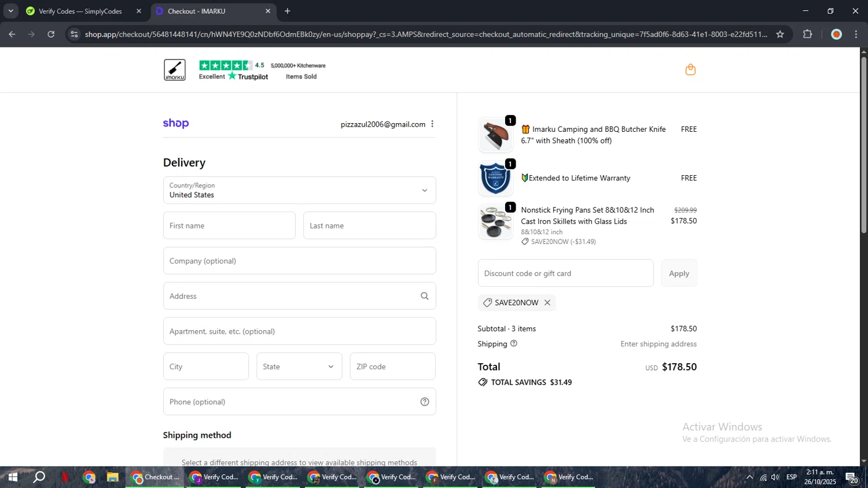Click the Imarku store logo

click(175, 70)
